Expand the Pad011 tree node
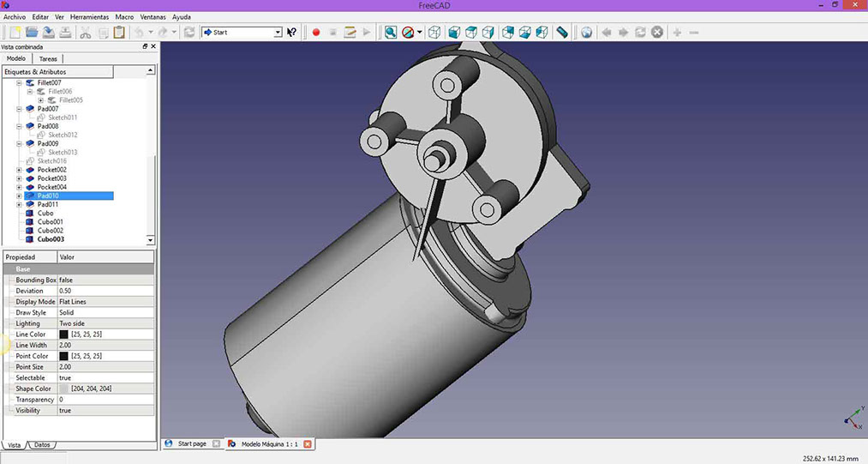Viewport: 868px width, 464px height. [19, 205]
